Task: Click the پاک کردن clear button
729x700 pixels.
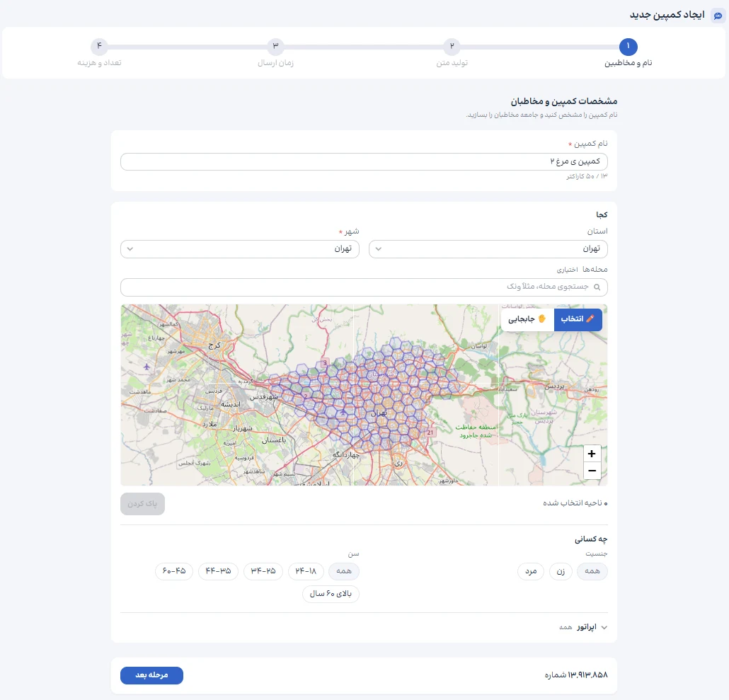Action: [x=142, y=504]
